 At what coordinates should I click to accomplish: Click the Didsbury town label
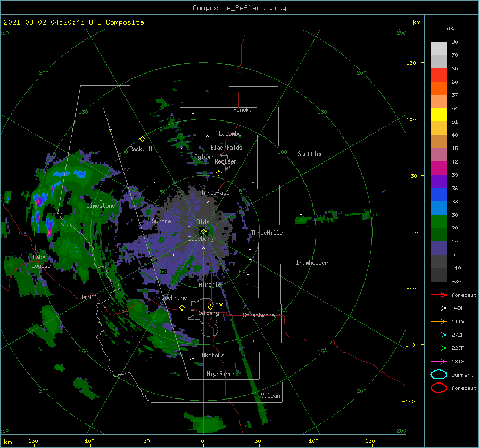click(x=201, y=239)
